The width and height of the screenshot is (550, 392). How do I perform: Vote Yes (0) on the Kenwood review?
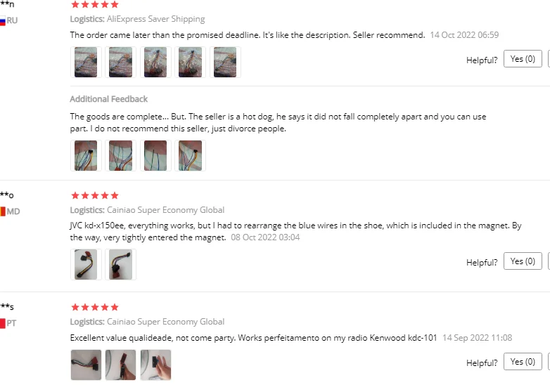pos(523,362)
